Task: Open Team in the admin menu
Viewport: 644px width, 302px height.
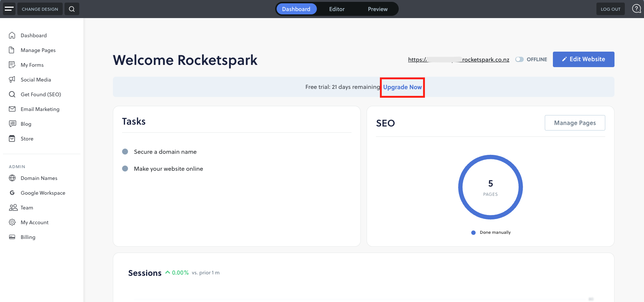Action: 27,208
